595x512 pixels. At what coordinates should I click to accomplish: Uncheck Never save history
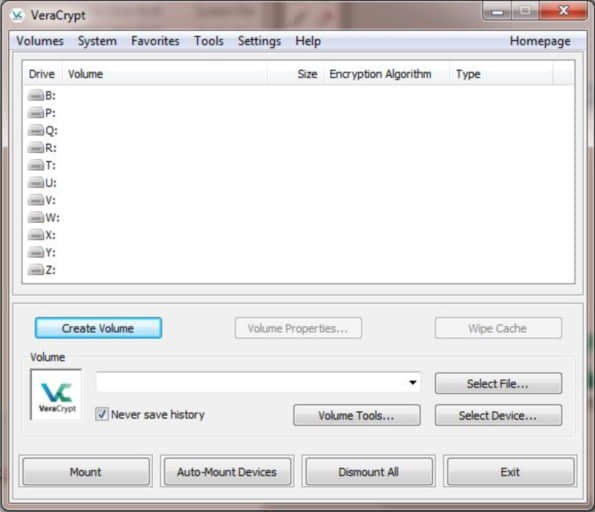102,414
